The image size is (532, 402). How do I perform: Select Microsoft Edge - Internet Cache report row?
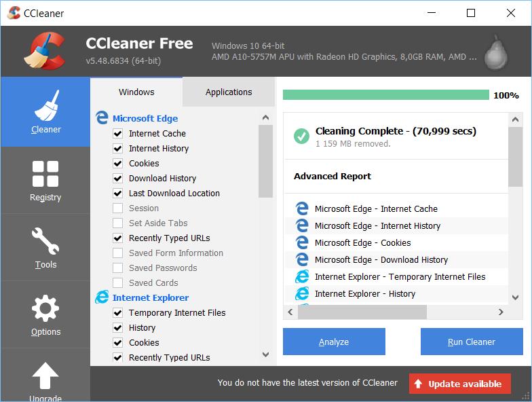396,209
